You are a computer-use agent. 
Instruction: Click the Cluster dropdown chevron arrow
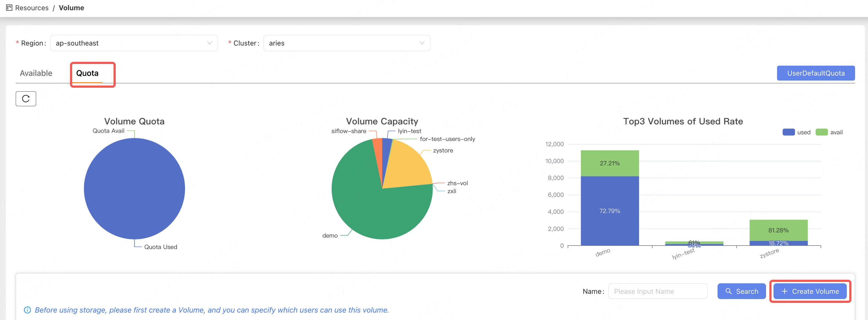[x=422, y=43]
